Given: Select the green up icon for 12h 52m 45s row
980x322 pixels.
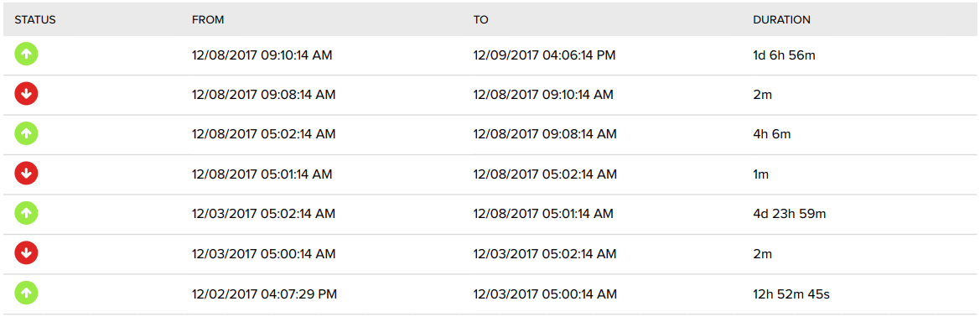Looking at the screenshot, I should point(26,293).
